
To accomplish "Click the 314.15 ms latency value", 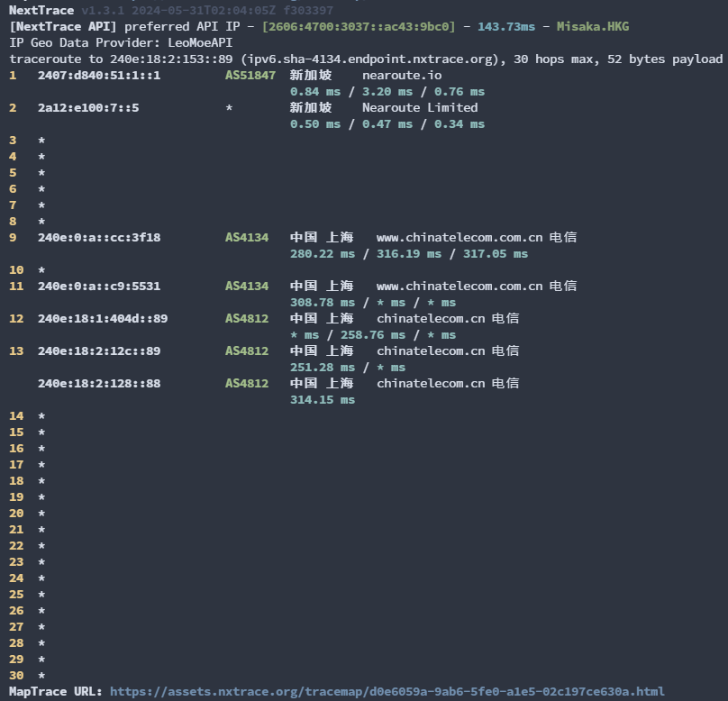I will (x=323, y=400).
